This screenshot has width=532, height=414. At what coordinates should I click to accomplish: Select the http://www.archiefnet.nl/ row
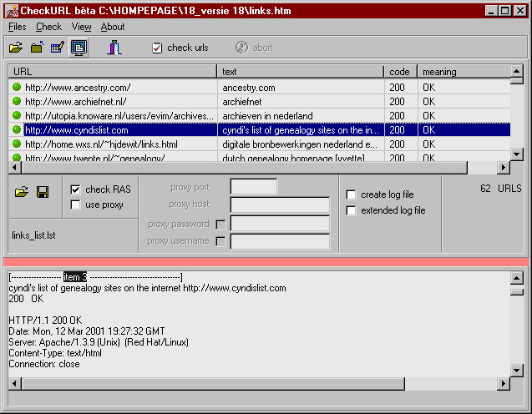click(x=259, y=102)
